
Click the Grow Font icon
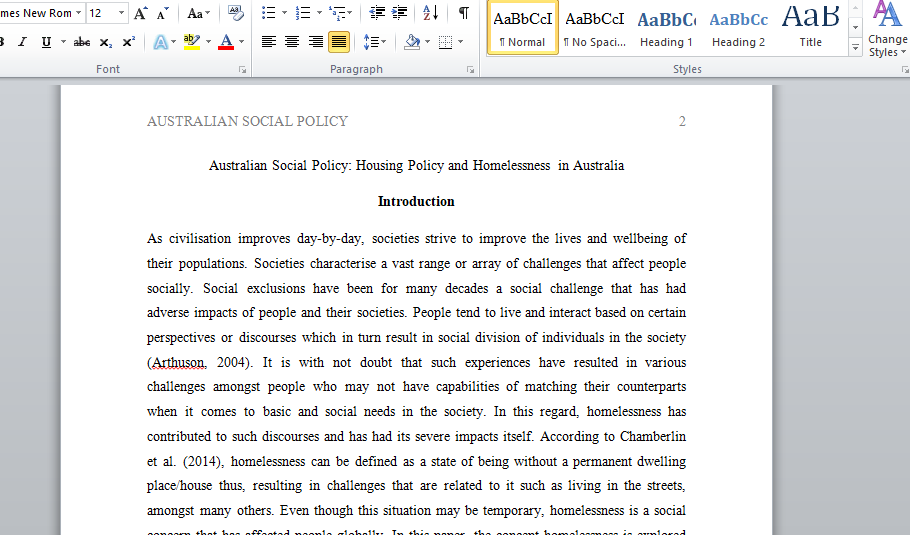coord(140,13)
